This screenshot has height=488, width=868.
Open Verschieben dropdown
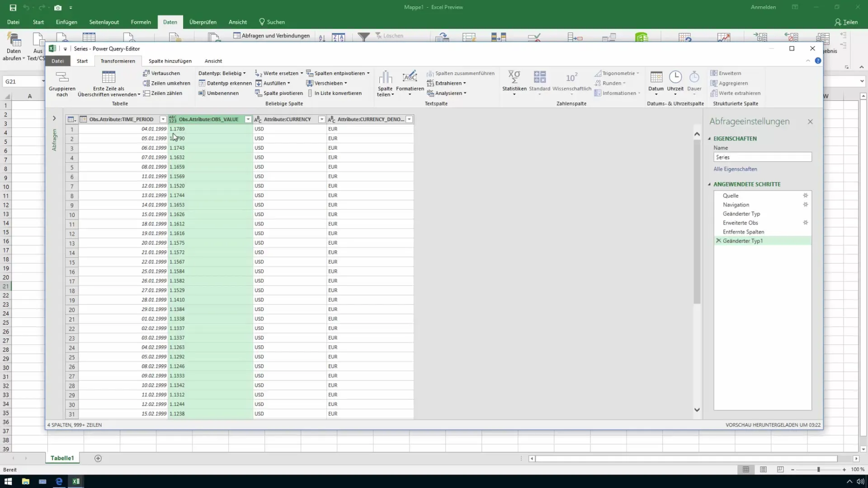click(326, 83)
